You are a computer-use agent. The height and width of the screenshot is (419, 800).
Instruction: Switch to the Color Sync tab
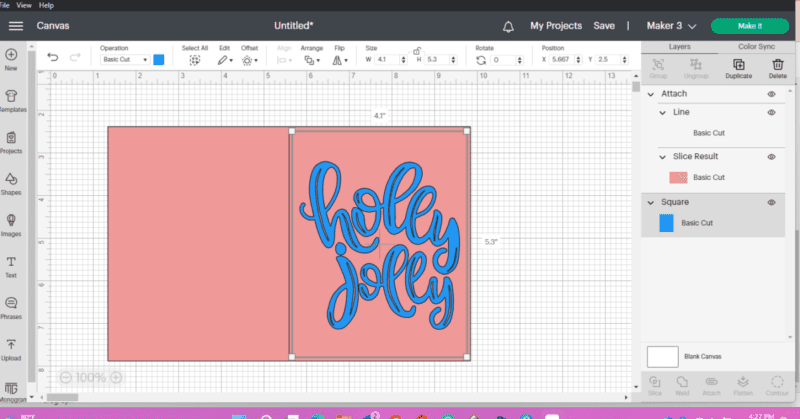(756, 46)
